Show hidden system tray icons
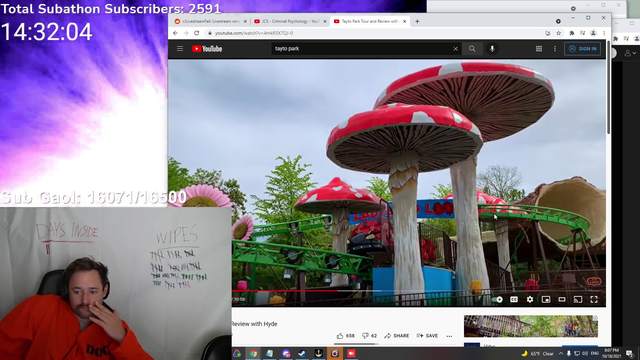The width and height of the screenshot is (640, 360). point(561,353)
